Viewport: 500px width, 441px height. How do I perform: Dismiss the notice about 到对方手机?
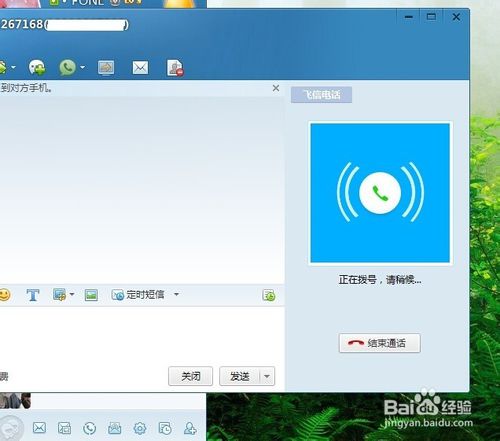tap(276, 88)
